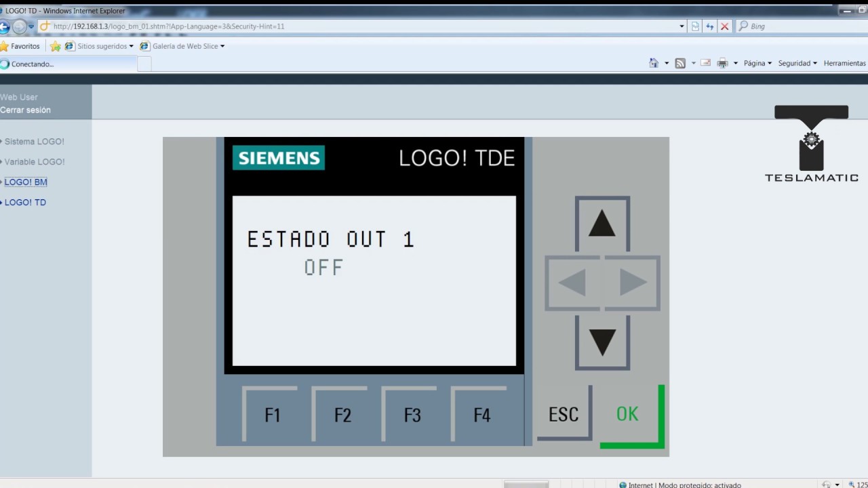Click the up arrow key on LOGO! TDE

602,224
